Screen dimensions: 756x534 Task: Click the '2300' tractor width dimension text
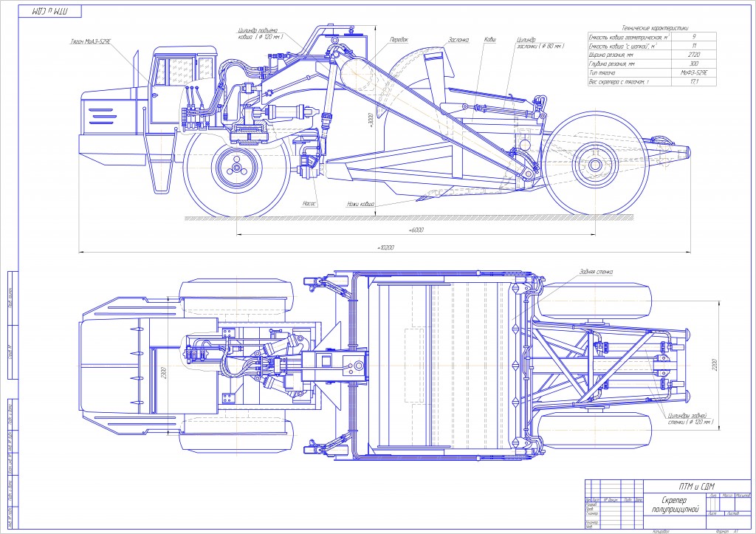click(x=164, y=374)
